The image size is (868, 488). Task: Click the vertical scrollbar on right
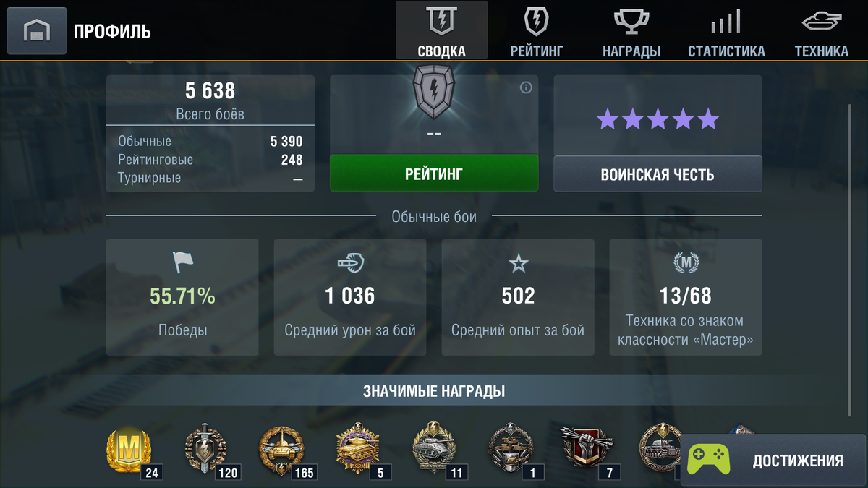click(x=851, y=260)
